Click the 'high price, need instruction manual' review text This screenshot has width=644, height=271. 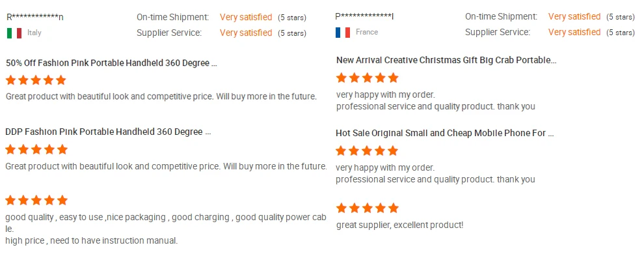pyautogui.click(x=91, y=241)
